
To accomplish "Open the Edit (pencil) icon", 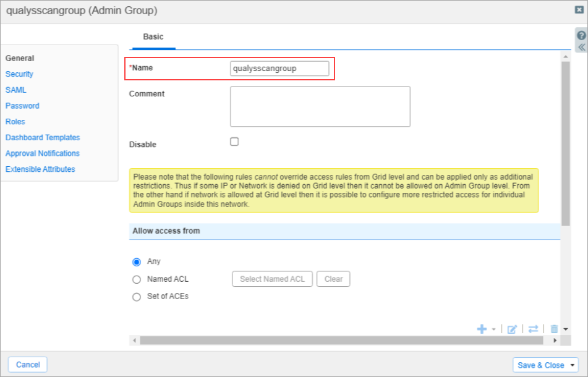I will (511, 329).
